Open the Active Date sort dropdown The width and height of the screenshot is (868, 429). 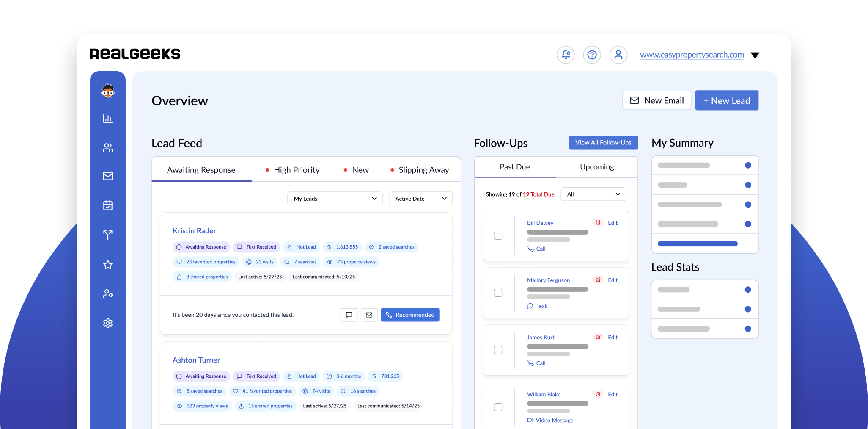click(x=420, y=199)
